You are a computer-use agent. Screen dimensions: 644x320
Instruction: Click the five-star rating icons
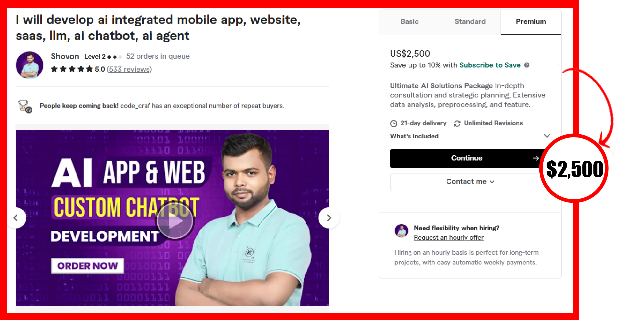pyautogui.click(x=72, y=69)
